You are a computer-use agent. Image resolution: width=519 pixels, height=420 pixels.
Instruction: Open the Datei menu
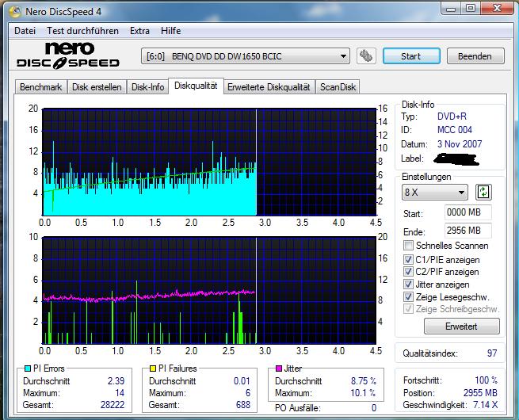25,31
